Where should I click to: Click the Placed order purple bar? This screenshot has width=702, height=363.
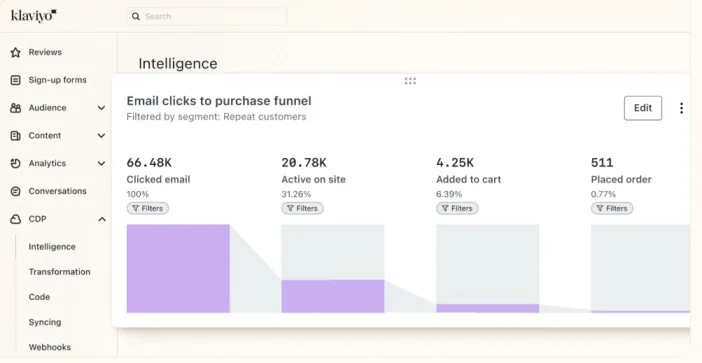(x=640, y=312)
